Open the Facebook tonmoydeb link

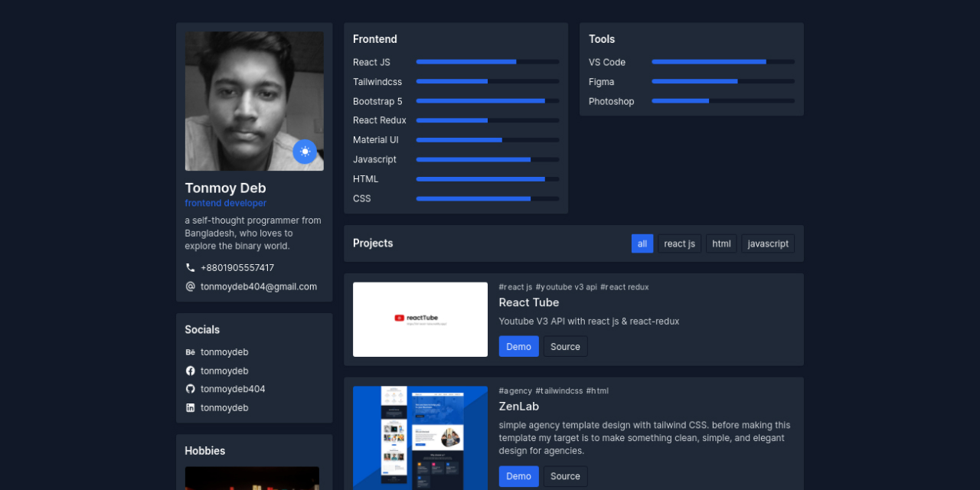click(224, 371)
